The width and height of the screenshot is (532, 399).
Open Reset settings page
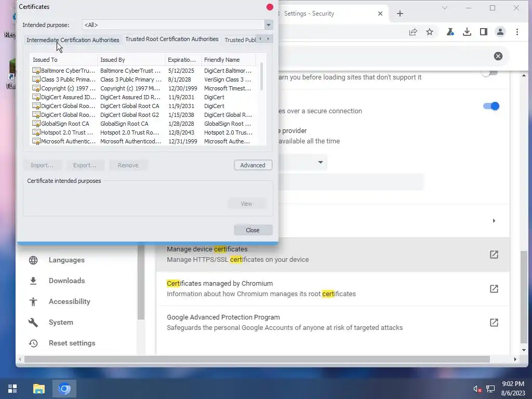point(72,343)
